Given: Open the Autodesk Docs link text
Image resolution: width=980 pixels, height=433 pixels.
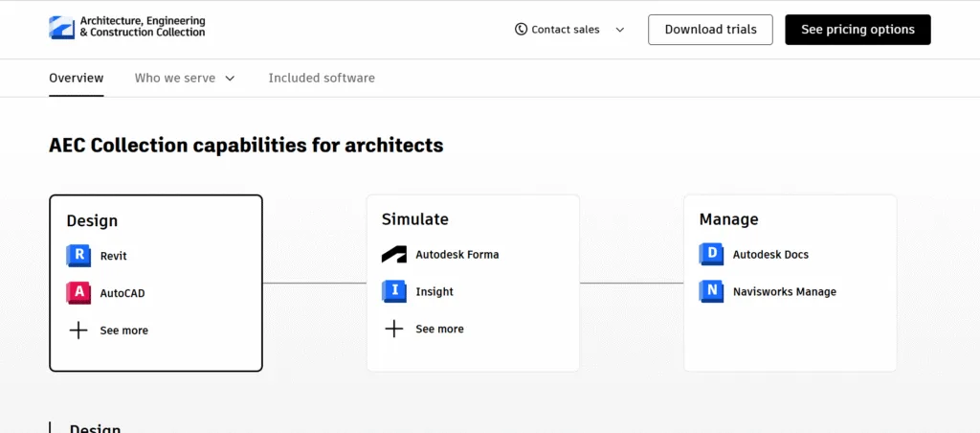Looking at the screenshot, I should click(770, 255).
